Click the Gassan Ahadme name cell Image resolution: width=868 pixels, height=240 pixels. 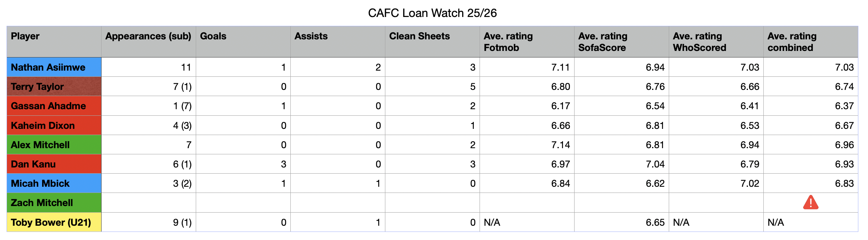pos(54,106)
